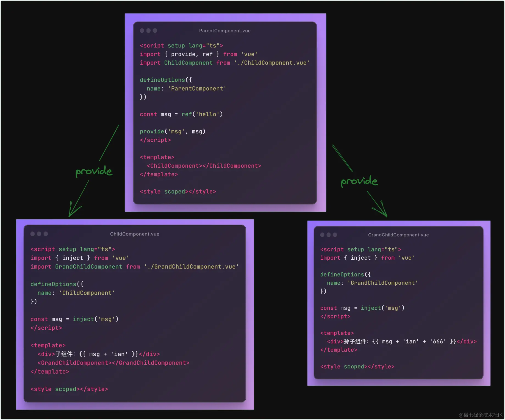Click the 孙子组件 div line
This screenshot has height=420, width=505.
[402, 341]
